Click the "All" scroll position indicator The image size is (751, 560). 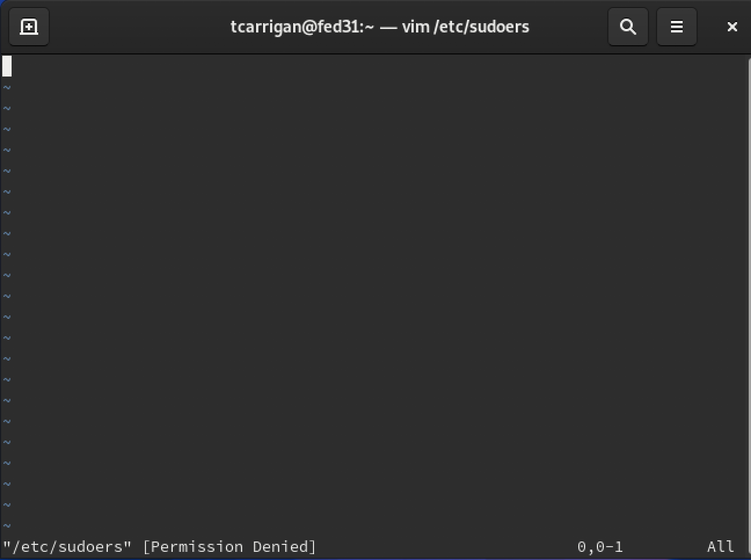[x=721, y=547]
